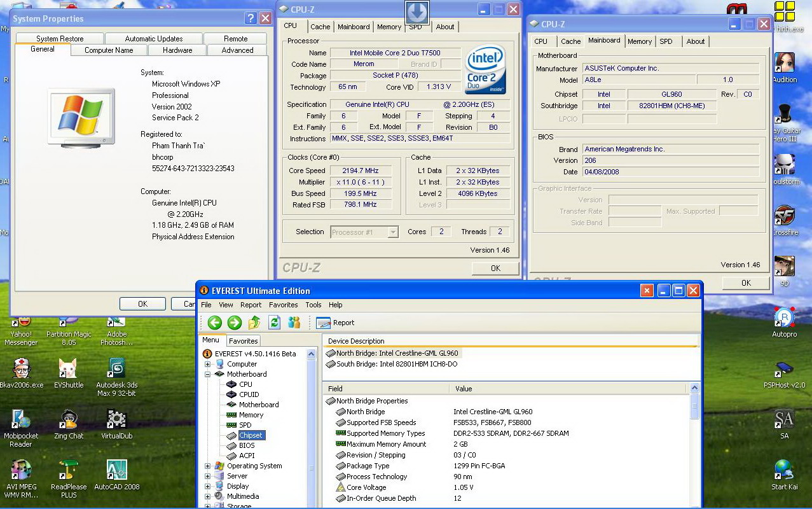The width and height of the screenshot is (812, 509).
Task: Open the File menu in EVEREST
Action: coord(207,305)
